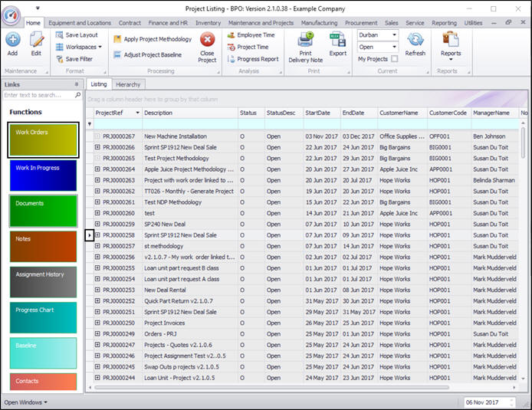Expand row PRJ0000264 in the grid
This screenshot has height=410, width=532.
pos(98,169)
